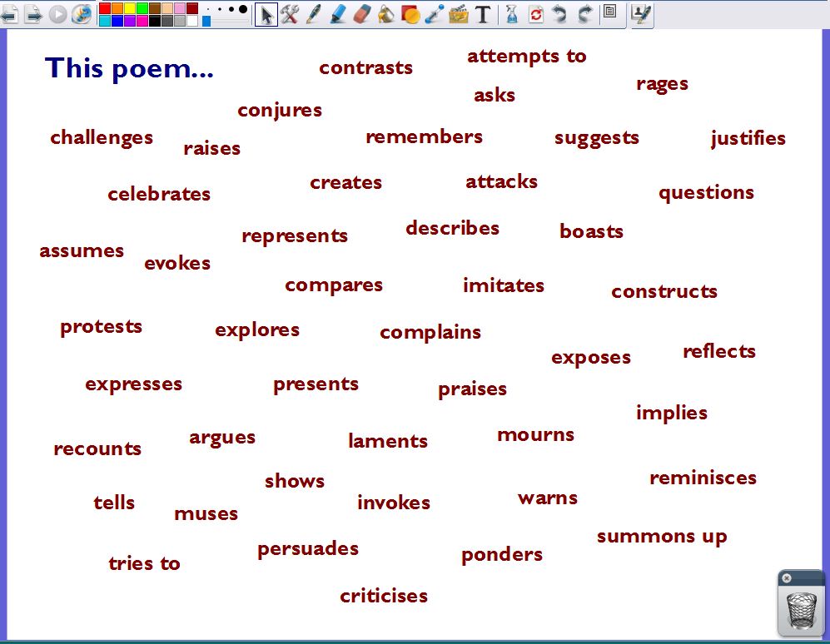
Task: Choose the blue highlighter tool
Action: tap(337, 14)
